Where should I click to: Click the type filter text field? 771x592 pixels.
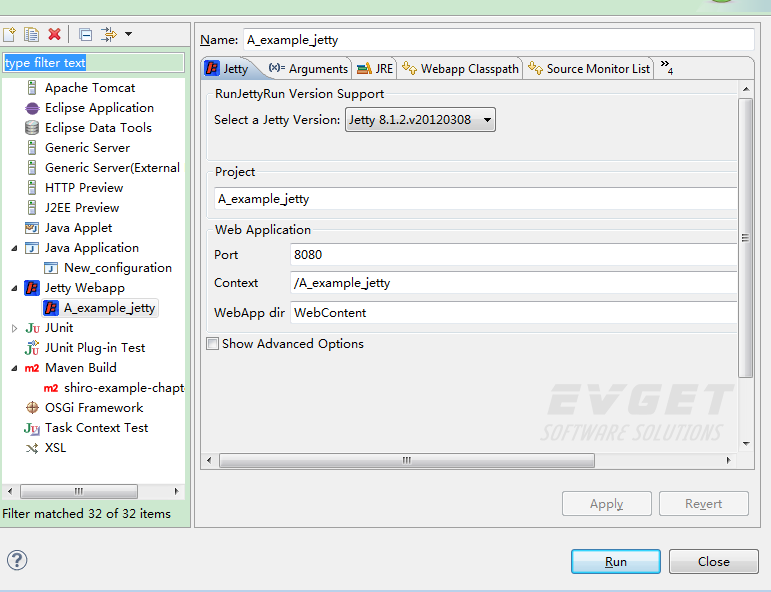tap(93, 62)
